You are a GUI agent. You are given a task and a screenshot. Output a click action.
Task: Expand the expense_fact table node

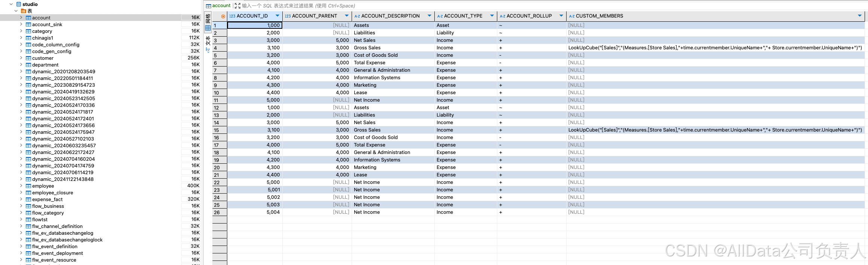(21, 199)
